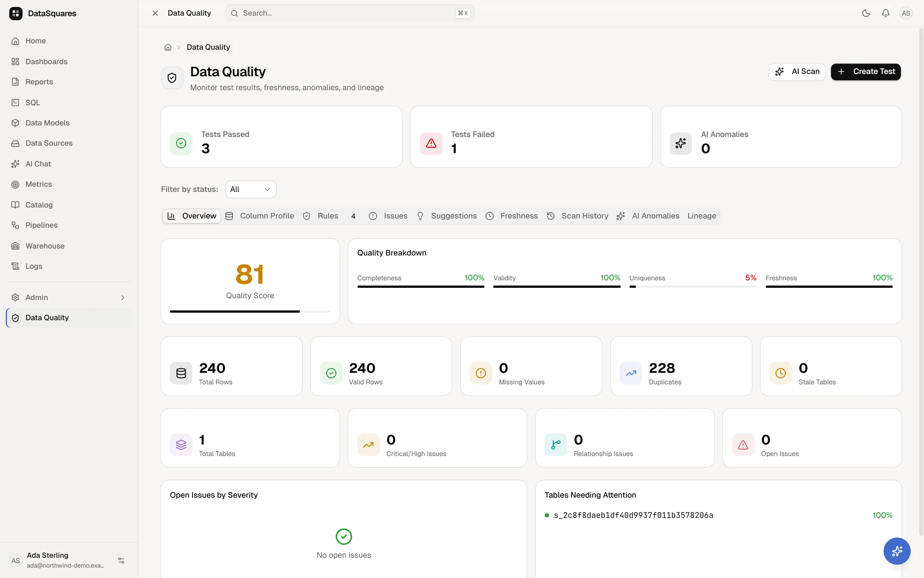Open AI Chat from sidebar
This screenshot has width=924, height=578.
[x=69, y=164]
